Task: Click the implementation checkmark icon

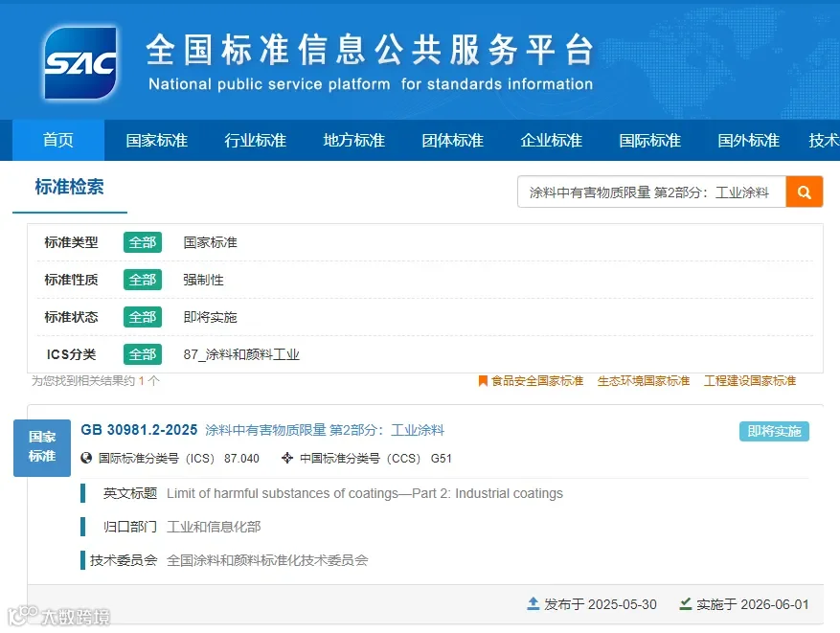Action: (x=685, y=603)
